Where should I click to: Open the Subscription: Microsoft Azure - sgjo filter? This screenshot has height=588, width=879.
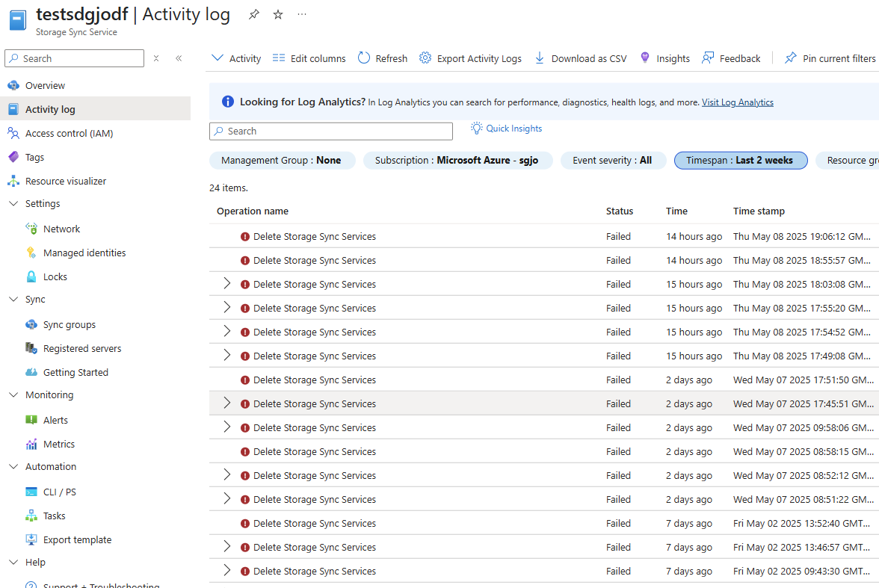click(457, 161)
